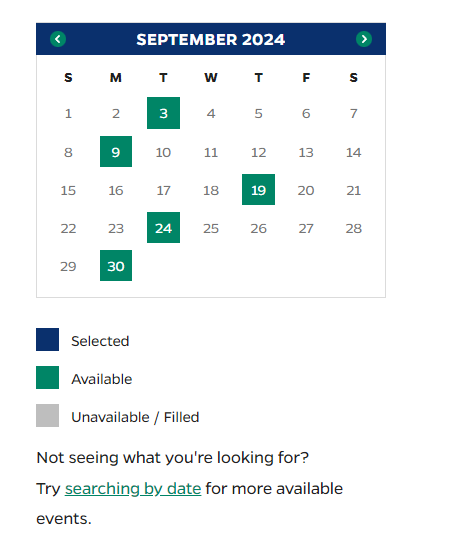Click the W weekday column header
This screenshot has width=451, height=553.
(x=211, y=78)
